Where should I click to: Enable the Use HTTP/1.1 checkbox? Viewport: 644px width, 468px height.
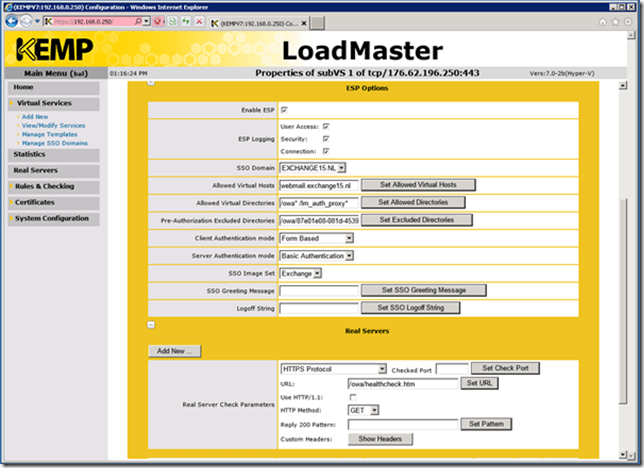tap(351, 396)
